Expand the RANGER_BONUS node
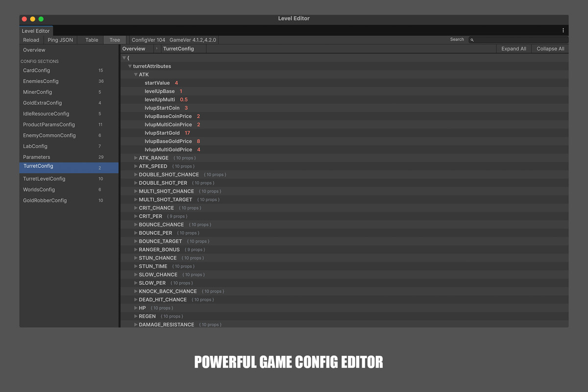Screen dimensions: 588x392 point(136,249)
